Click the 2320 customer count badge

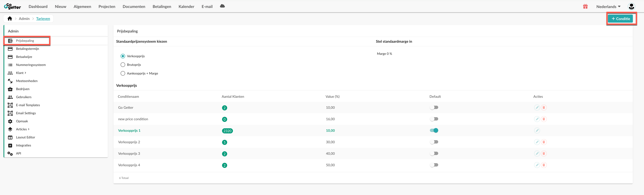pos(227,131)
